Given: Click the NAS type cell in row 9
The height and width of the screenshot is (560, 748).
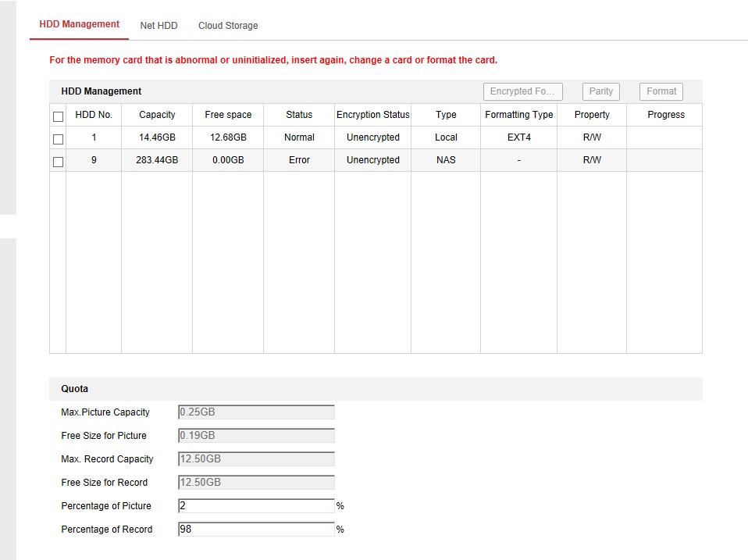Looking at the screenshot, I should click(446, 160).
